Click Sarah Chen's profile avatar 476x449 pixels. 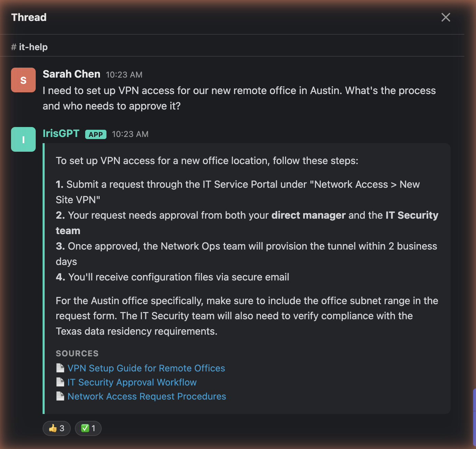(x=23, y=80)
